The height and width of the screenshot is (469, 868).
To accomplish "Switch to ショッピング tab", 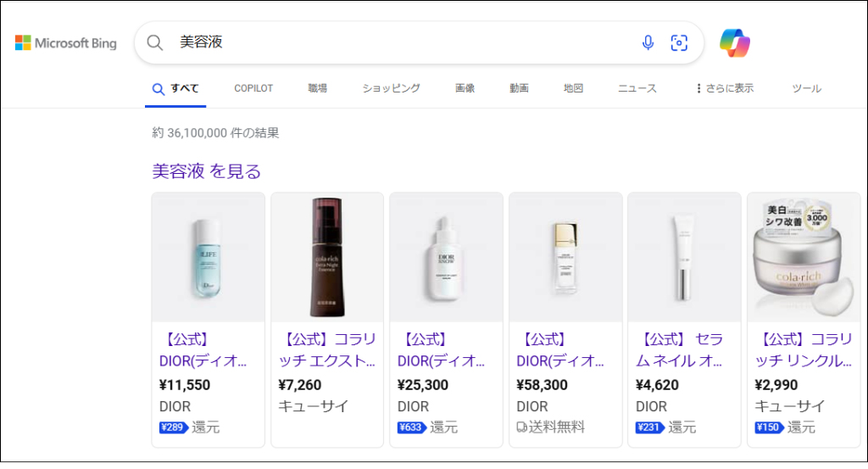I will pos(392,88).
